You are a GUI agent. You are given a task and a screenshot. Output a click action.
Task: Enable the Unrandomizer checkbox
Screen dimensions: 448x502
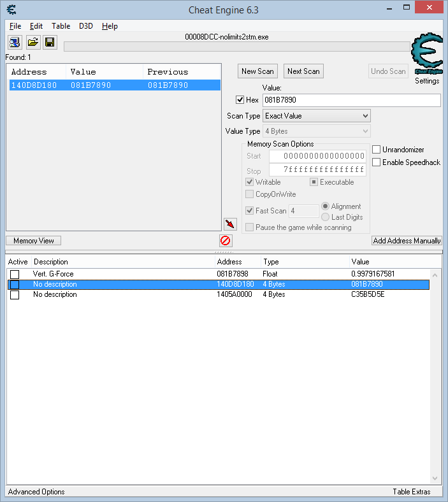click(376, 150)
